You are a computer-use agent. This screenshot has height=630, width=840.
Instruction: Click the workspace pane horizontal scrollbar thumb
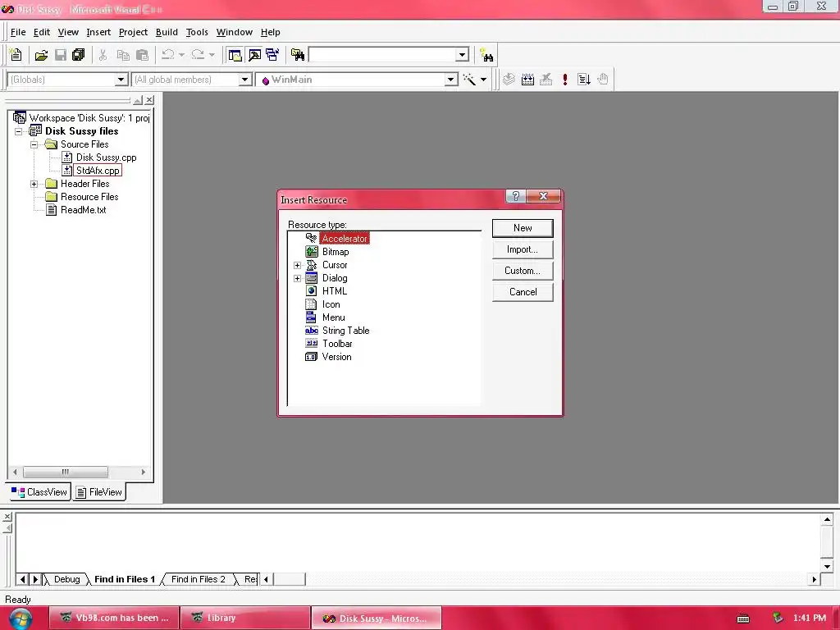click(x=66, y=472)
